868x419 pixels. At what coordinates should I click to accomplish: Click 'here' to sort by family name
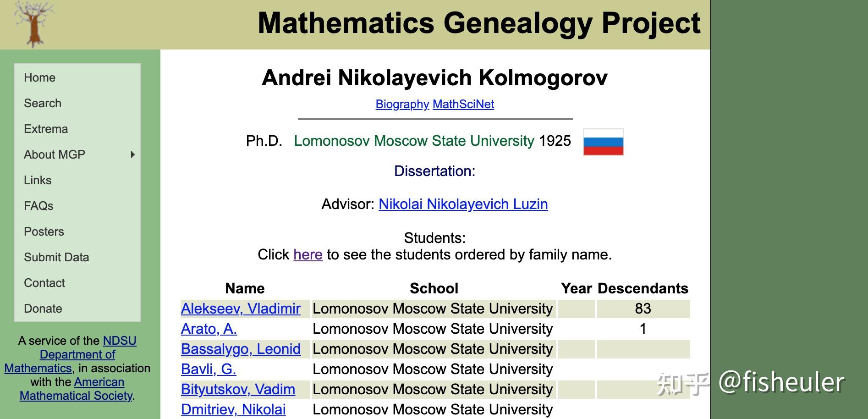308,254
